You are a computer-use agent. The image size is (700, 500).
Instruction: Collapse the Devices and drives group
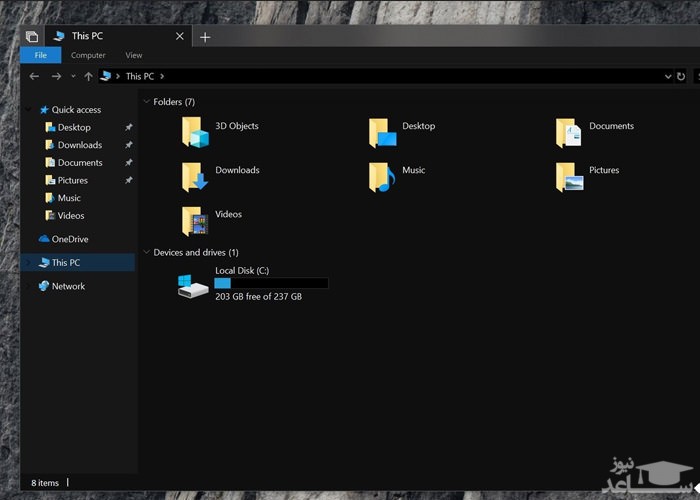tap(146, 253)
